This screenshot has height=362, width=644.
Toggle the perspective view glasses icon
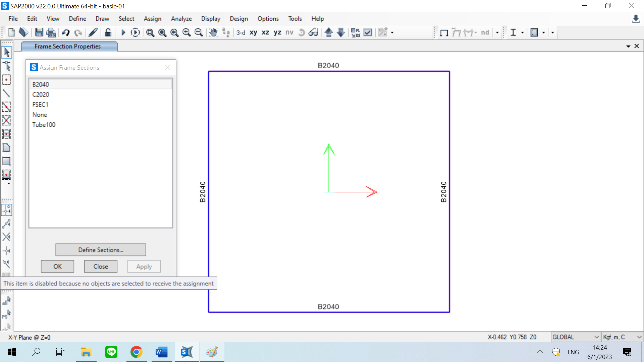tap(313, 33)
